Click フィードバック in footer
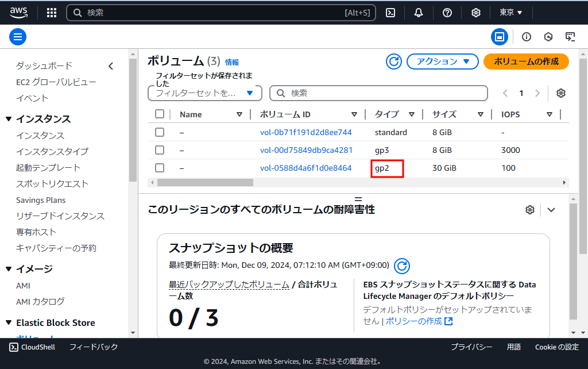The image size is (588, 369). click(x=94, y=347)
